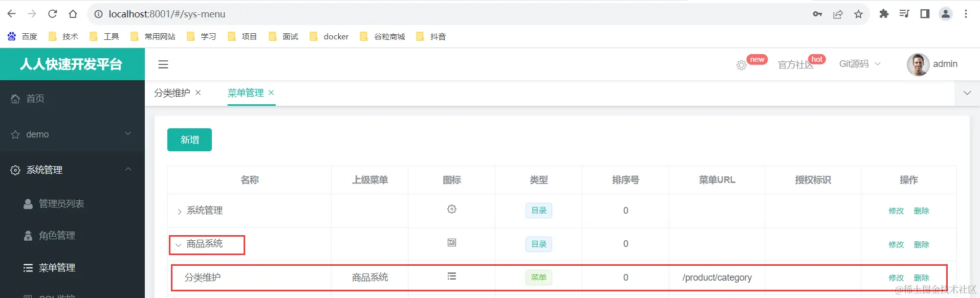Go to 首页 in sidebar

coord(72,98)
